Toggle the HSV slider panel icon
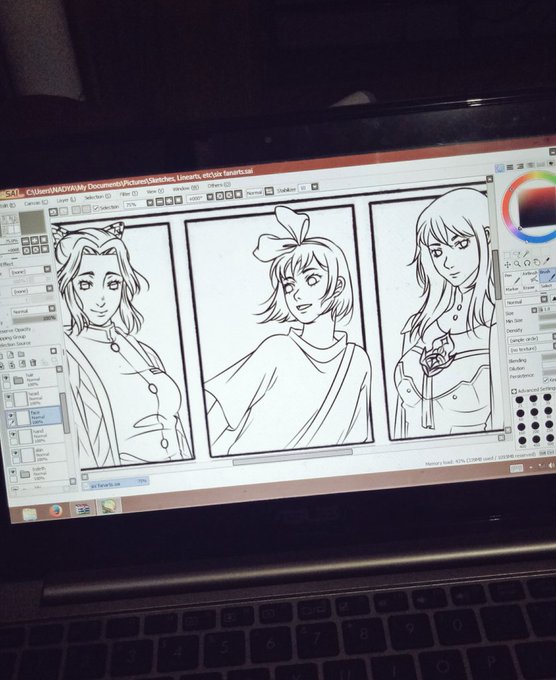This screenshot has height=680, width=556. point(520,166)
